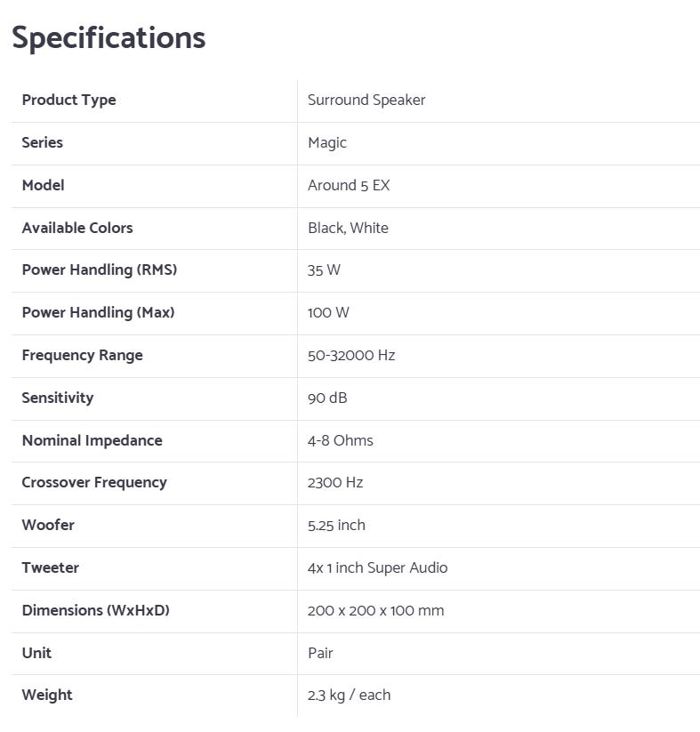Click the Power Handling (RMS) label

[100, 269]
